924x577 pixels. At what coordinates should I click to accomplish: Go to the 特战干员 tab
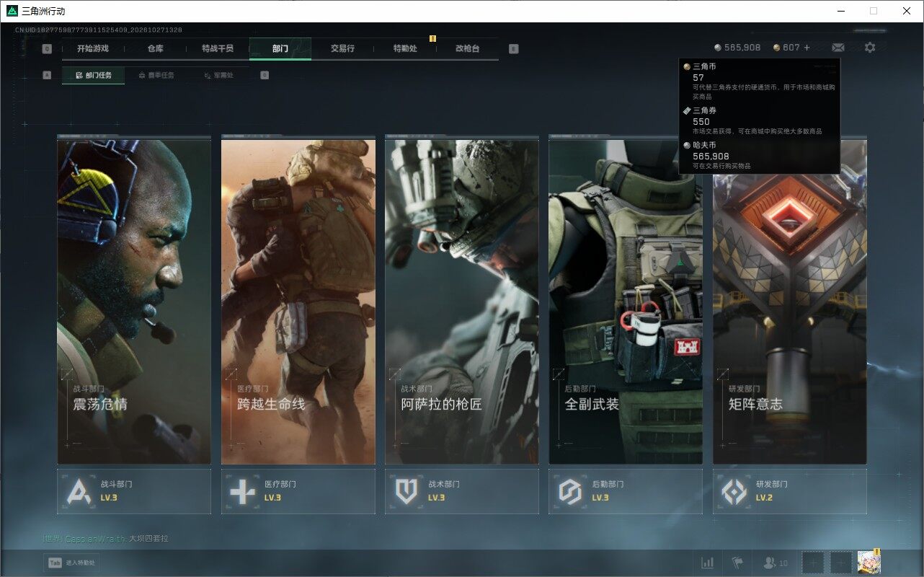click(x=218, y=48)
